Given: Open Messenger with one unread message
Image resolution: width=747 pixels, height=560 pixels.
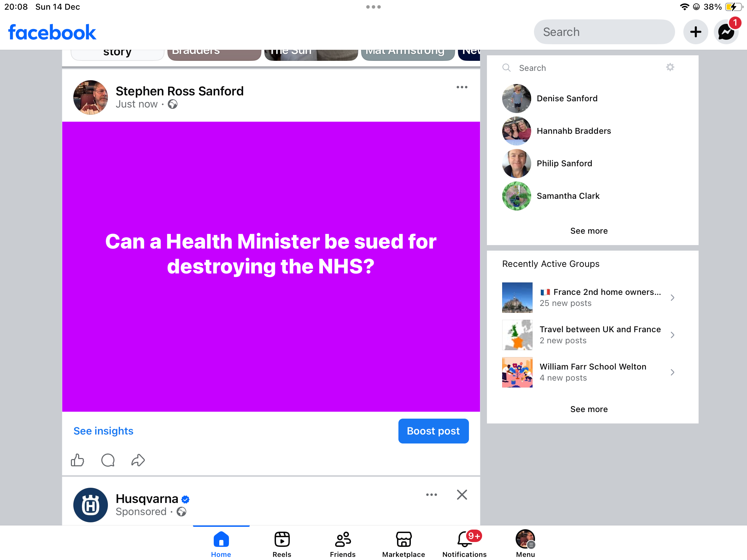Looking at the screenshot, I should tap(726, 32).
